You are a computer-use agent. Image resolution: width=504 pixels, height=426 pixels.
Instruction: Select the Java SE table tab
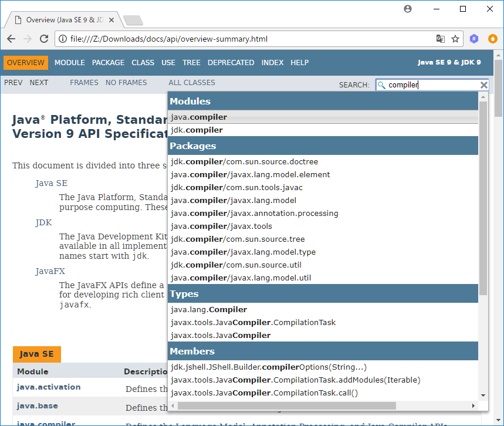pyautogui.click(x=36, y=354)
